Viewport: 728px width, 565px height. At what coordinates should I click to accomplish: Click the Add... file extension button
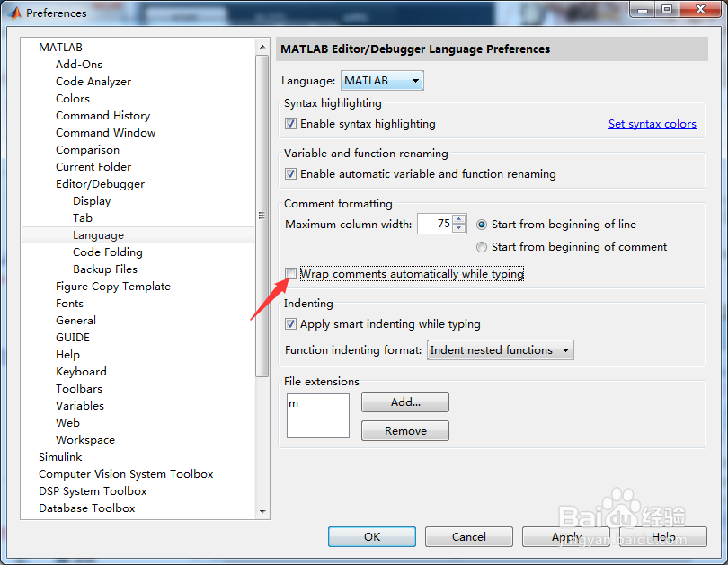tap(405, 402)
